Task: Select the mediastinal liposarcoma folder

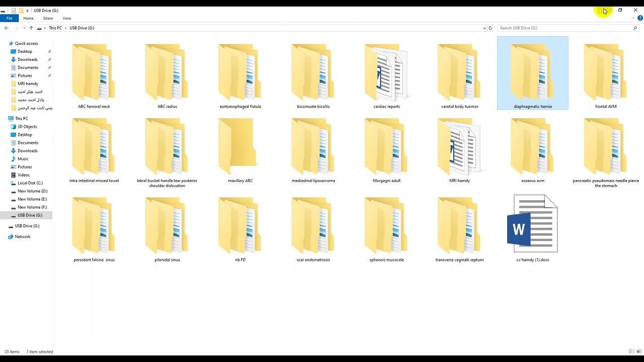Action: 313,151
